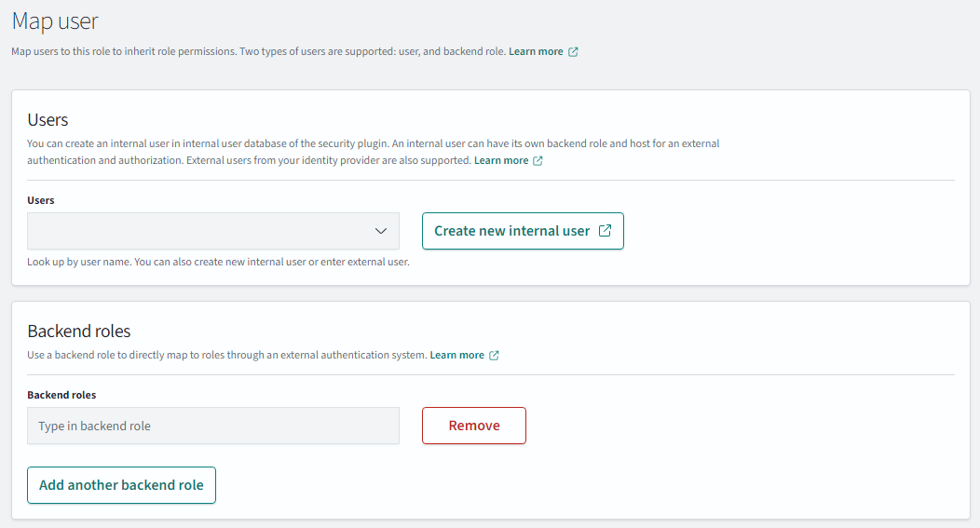Open Learn more link in Backend roles section

[456, 356]
